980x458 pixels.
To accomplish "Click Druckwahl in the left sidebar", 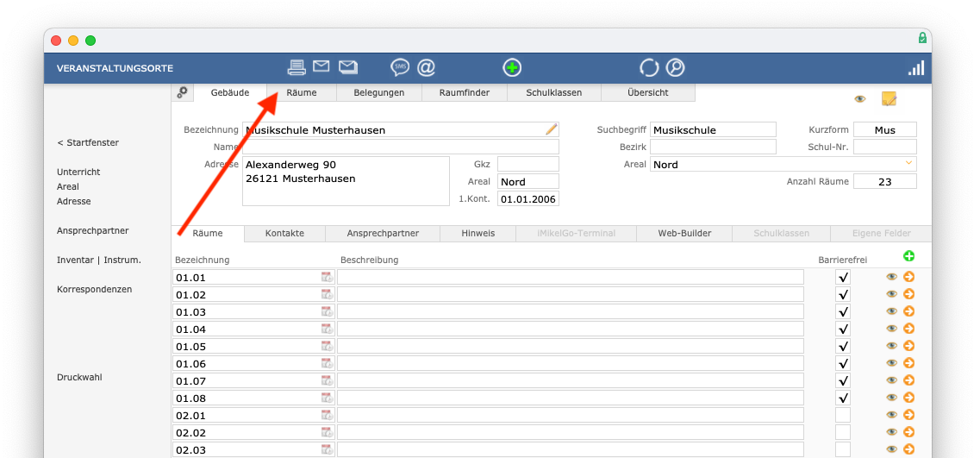I will 79,377.
